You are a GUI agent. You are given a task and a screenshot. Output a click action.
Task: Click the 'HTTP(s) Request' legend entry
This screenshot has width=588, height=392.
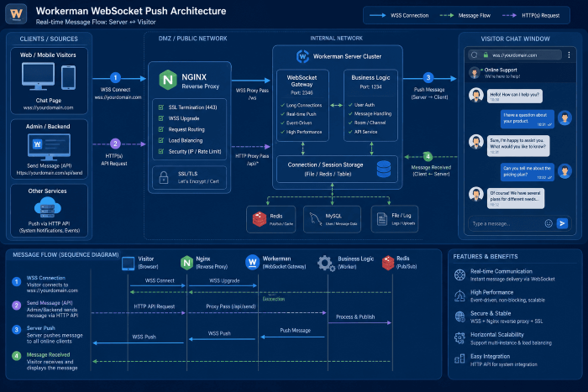coord(531,15)
